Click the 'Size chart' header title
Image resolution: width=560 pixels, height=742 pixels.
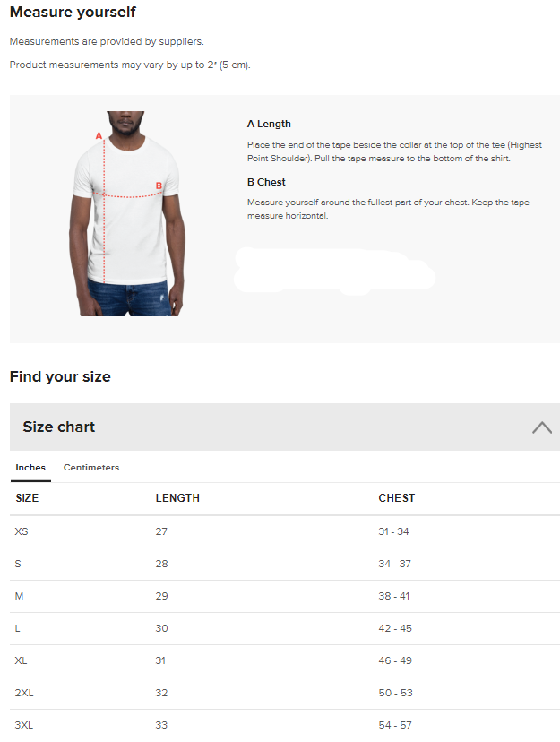59,427
